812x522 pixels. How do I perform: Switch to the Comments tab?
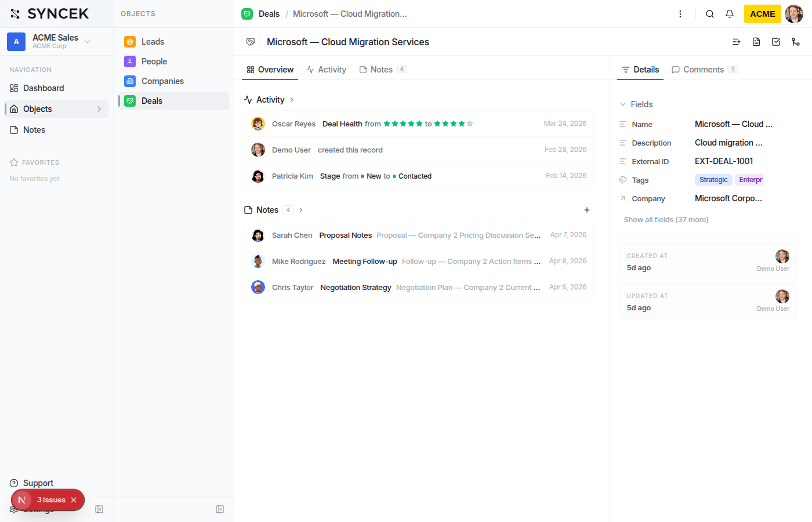click(x=704, y=70)
